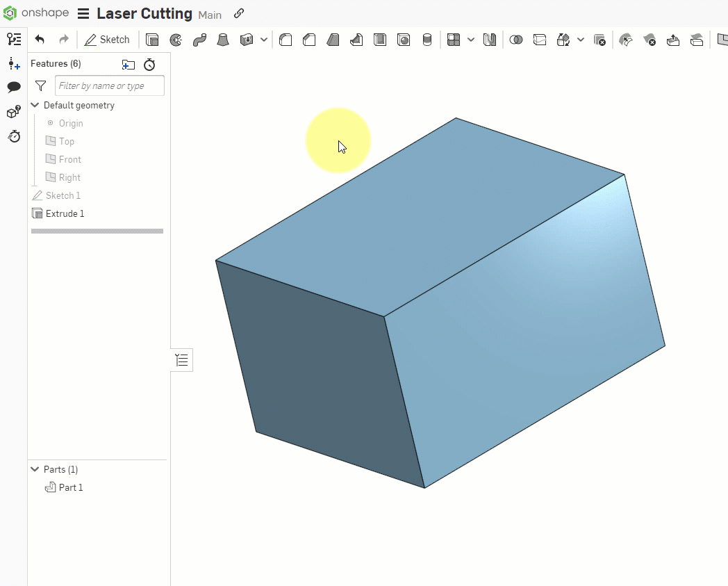Screen dimensions: 728x586
Task: Open the comments panel
Action: (x=14, y=86)
